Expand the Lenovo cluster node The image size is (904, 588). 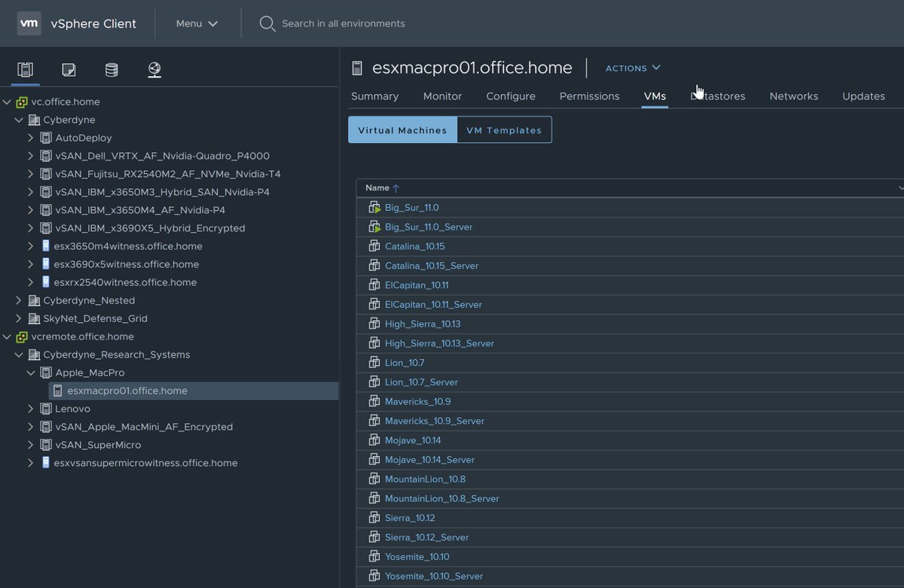[31, 409]
